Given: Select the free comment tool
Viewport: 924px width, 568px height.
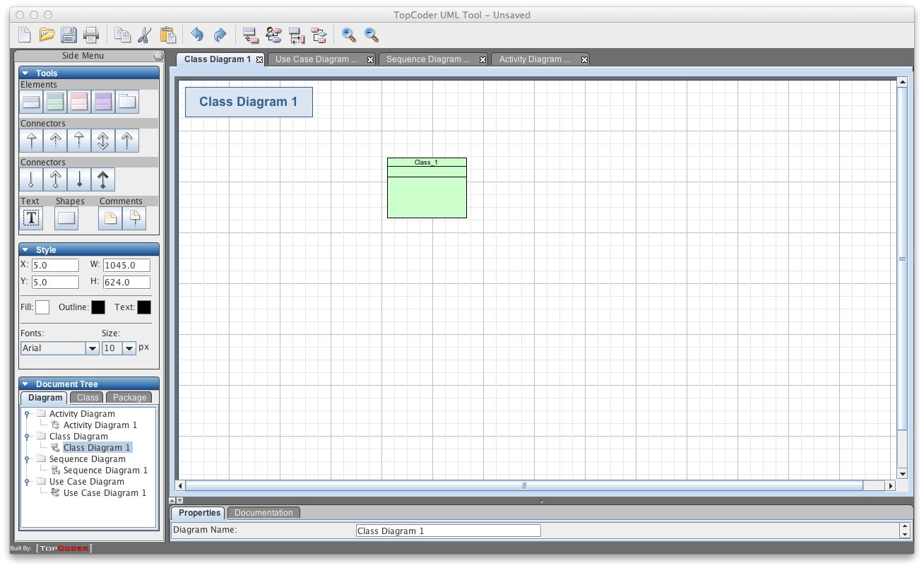Looking at the screenshot, I should coord(109,218).
